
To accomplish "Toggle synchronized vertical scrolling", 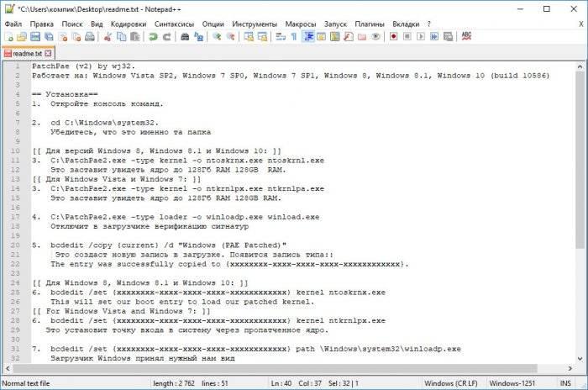I will pyautogui.click(x=249, y=36).
